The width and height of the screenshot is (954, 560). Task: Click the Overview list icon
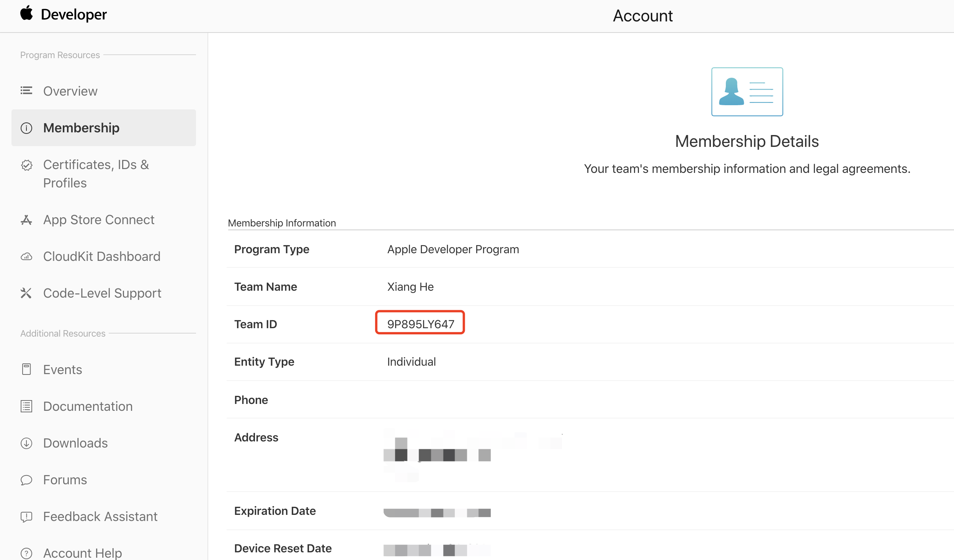click(x=26, y=91)
